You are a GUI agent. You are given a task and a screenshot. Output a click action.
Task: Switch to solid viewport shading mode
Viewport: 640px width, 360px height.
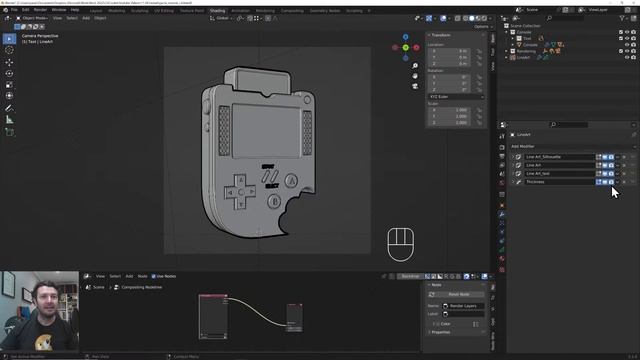click(472, 18)
